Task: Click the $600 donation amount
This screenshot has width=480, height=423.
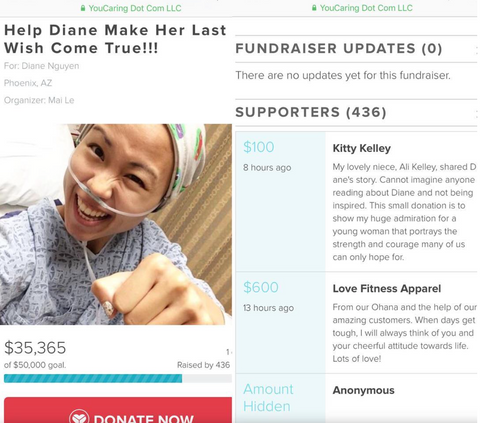Action: tap(261, 287)
